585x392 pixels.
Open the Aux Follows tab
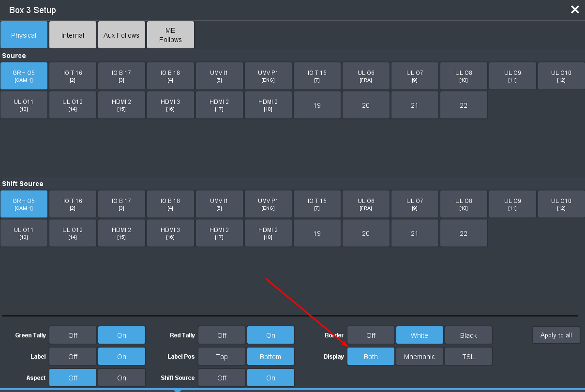coord(121,35)
